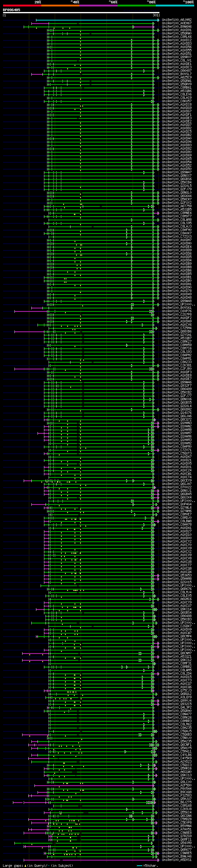Select hit UniRef100_C2FJR0

coord(177,369)
